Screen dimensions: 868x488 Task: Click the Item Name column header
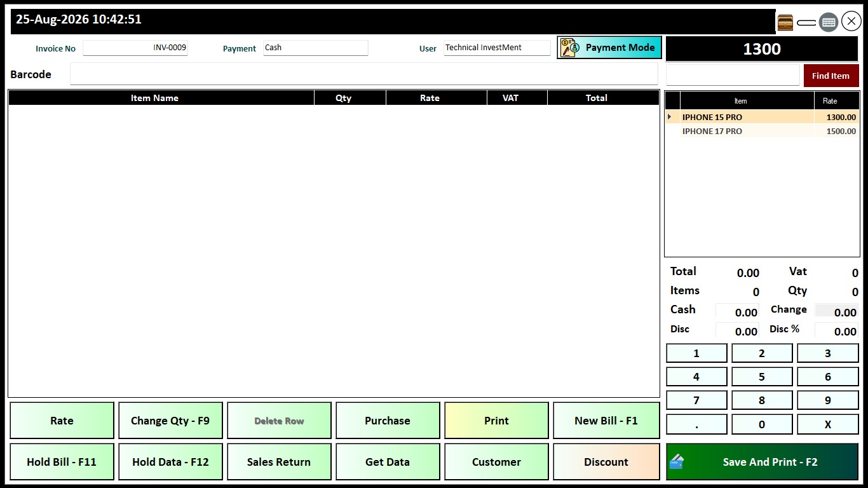pos(161,98)
